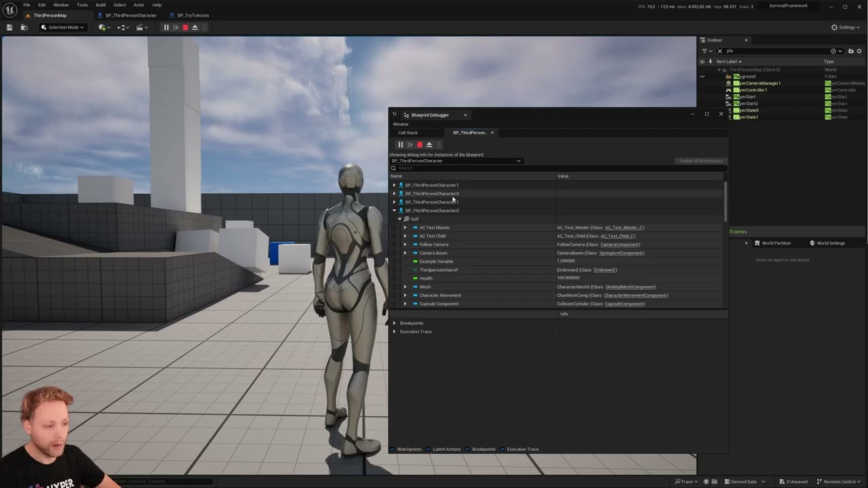Stop simulation from Blueprint Debugger toolbar
The height and width of the screenshot is (488, 868).
[419, 144]
